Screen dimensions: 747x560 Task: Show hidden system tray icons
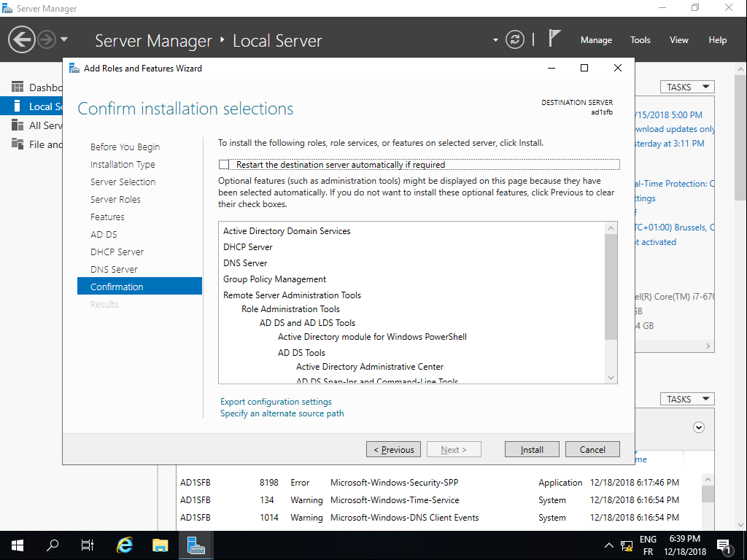[x=609, y=545]
